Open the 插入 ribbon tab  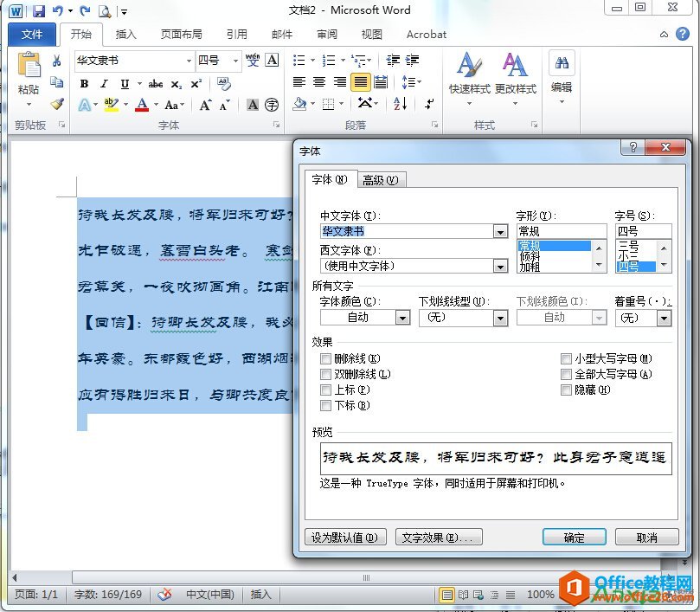point(125,35)
